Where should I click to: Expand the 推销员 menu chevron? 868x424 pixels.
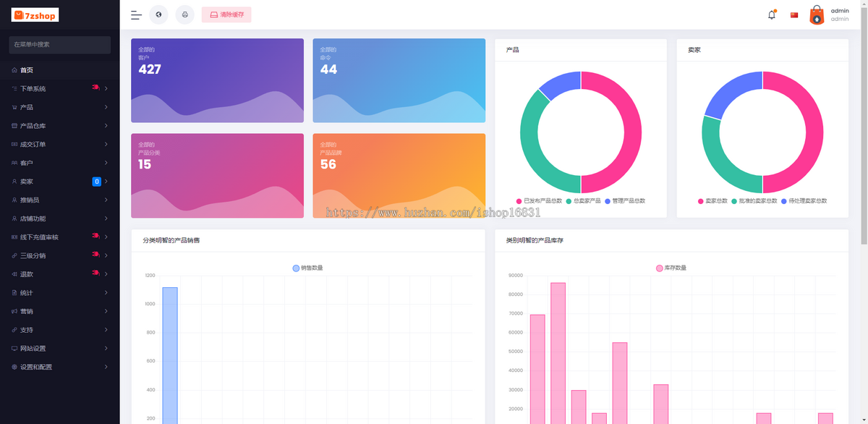[106, 200]
